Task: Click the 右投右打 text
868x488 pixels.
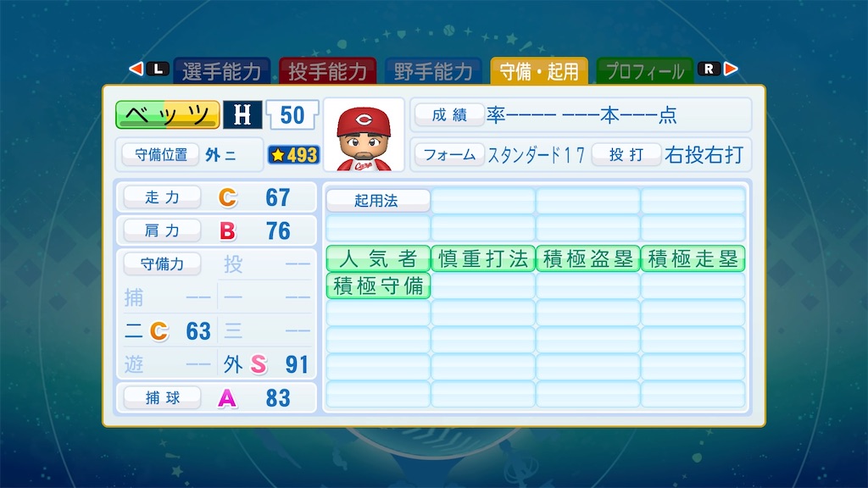Action: [704, 155]
